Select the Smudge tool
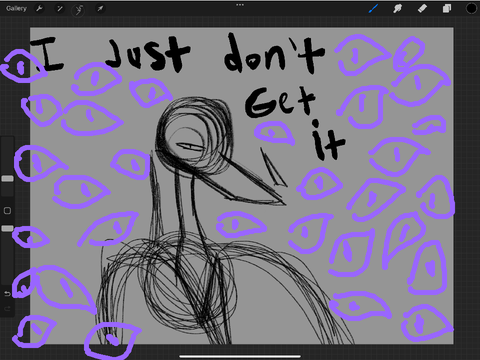This screenshot has width=480, height=360. tap(397, 8)
